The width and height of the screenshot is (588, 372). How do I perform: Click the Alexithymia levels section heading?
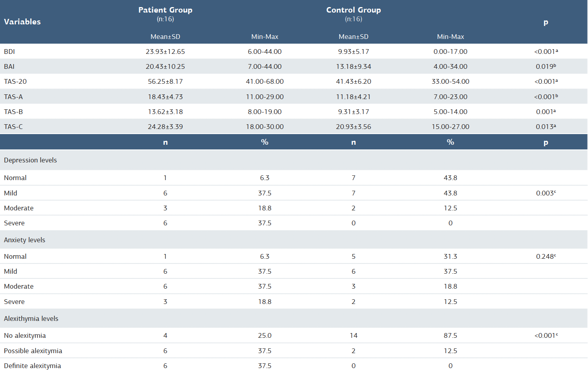(31, 319)
